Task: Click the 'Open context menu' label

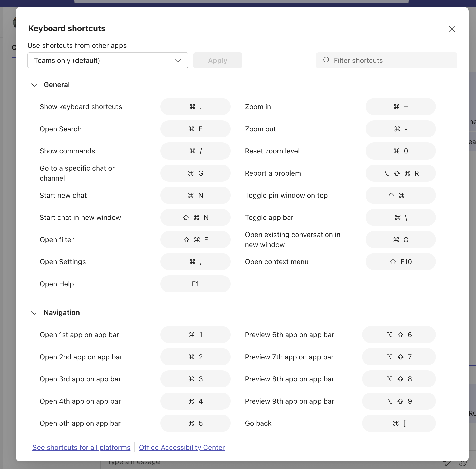Action: click(277, 262)
